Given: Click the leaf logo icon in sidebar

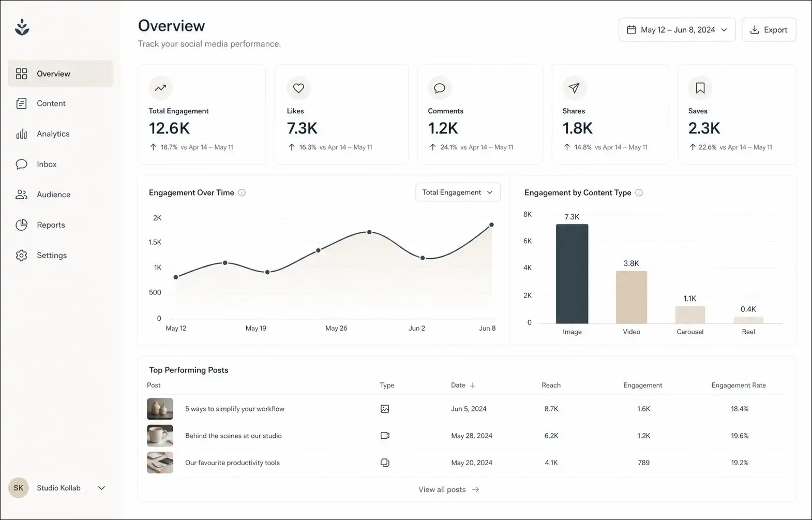Looking at the screenshot, I should click(22, 27).
